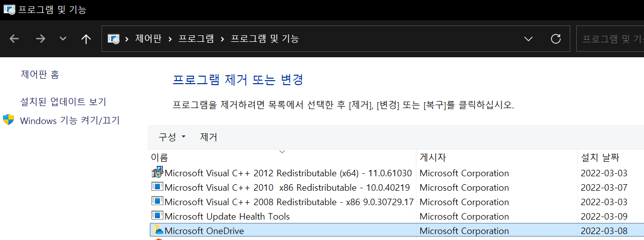Click the 제거 button in the toolbar
The width and height of the screenshot is (644, 240).
pos(209,137)
